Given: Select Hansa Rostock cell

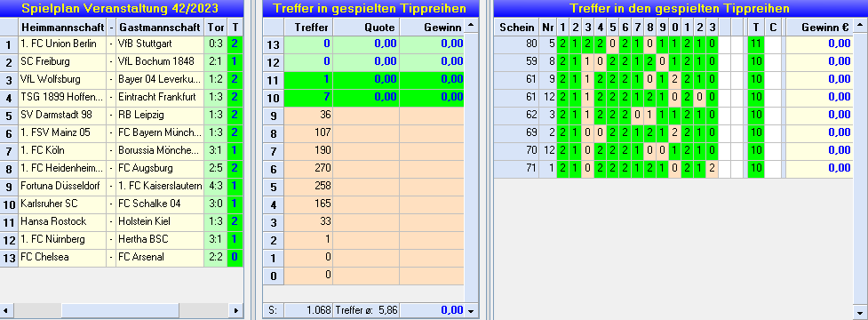Looking at the screenshot, I should 62,221.
